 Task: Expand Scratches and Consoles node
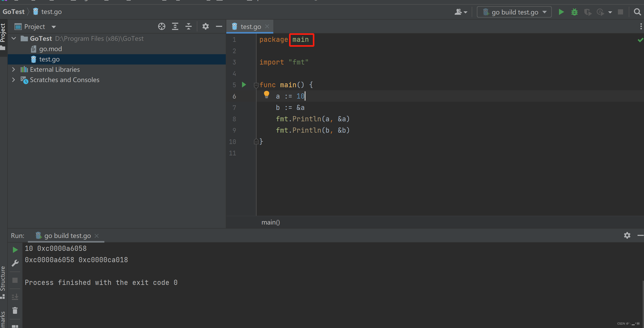pyautogui.click(x=14, y=80)
